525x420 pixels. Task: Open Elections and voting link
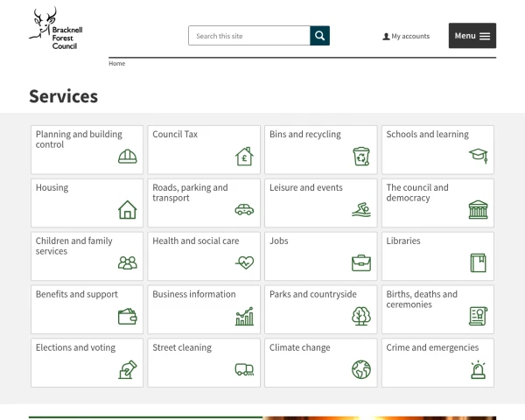pos(75,347)
